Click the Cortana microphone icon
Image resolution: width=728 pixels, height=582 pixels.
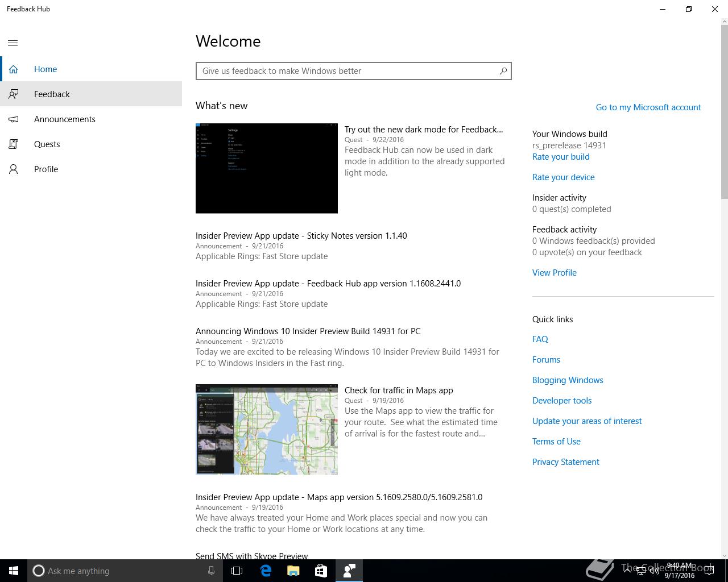211,571
